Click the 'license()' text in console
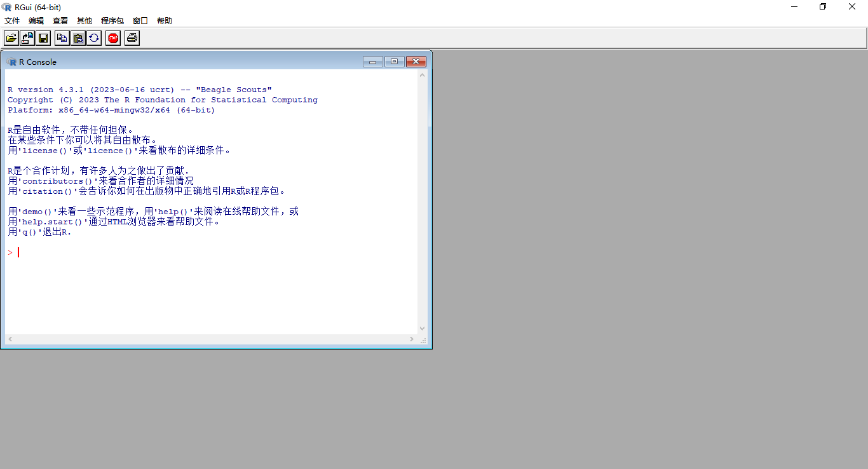The image size is (868, 469). coord(45,151)
